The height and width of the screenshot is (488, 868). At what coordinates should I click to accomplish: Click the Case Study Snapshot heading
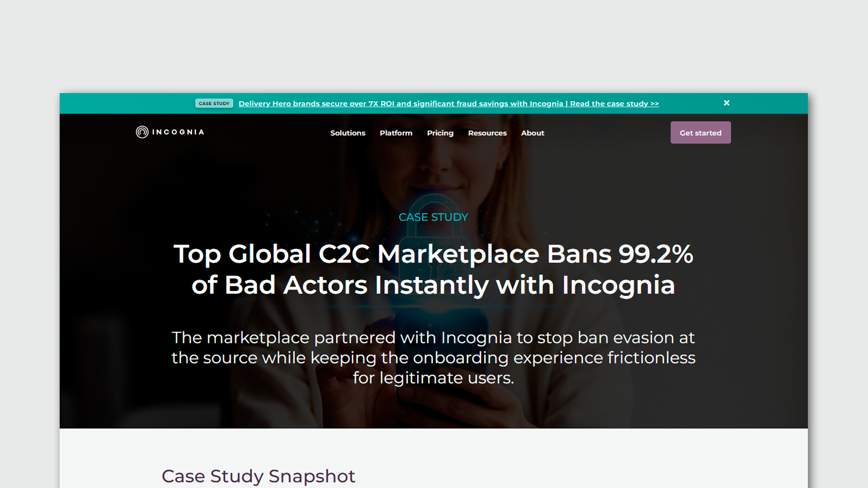pyautogui.click(x=259, y=476)
